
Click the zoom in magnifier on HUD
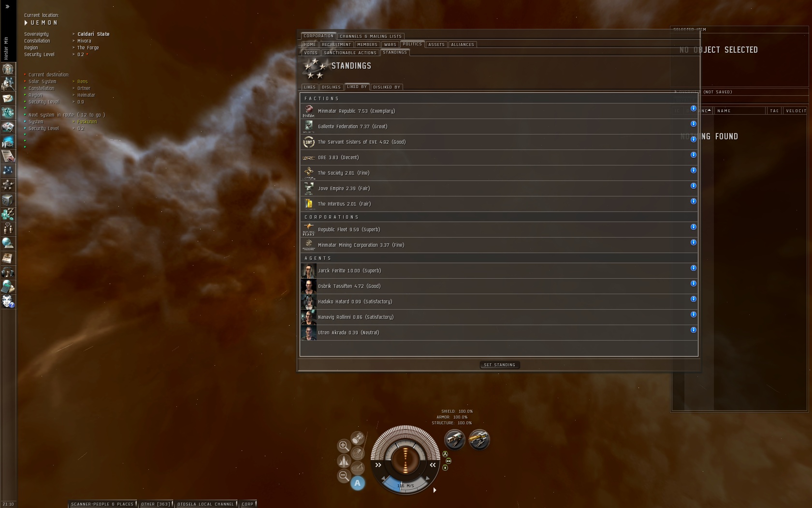click(x=344, y=446)
